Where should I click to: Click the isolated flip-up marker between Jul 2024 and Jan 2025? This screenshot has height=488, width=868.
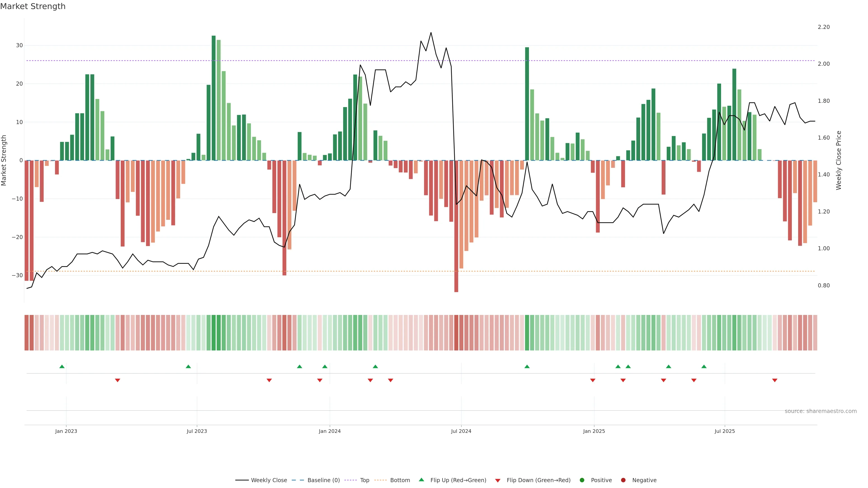pyautogui.click(x=527, y=366)
